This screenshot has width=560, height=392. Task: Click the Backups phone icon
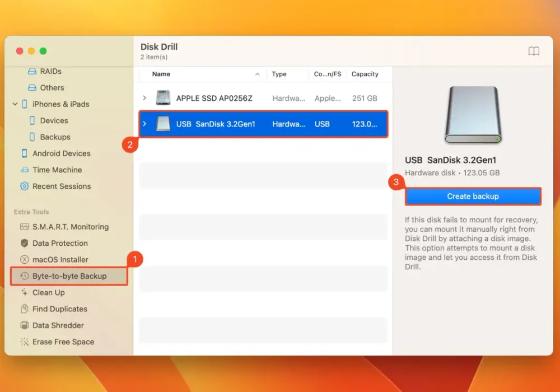(x=32, y=137)
